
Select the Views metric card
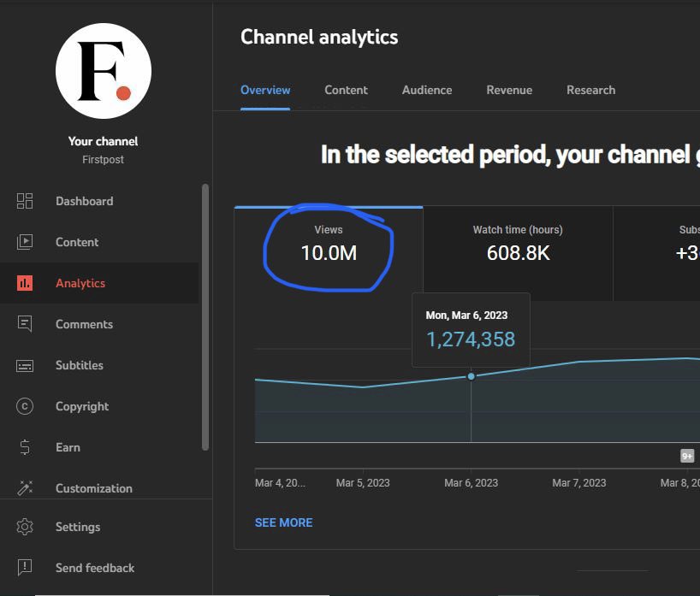coord(329,253)
